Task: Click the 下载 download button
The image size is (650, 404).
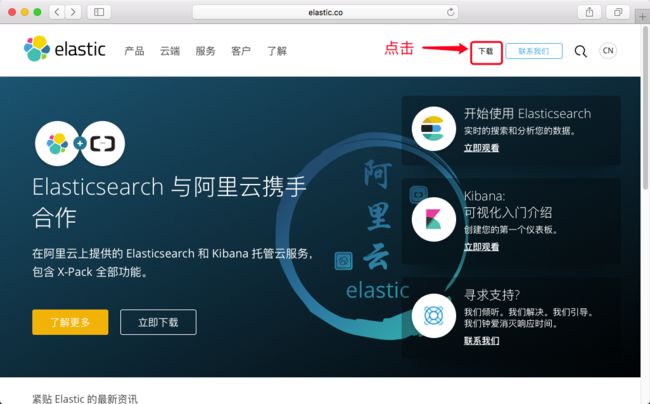Action: click(x=486, y=52)
